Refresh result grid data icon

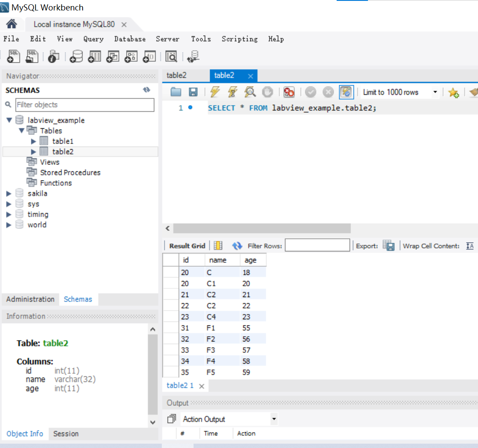[x=237, y=246]
